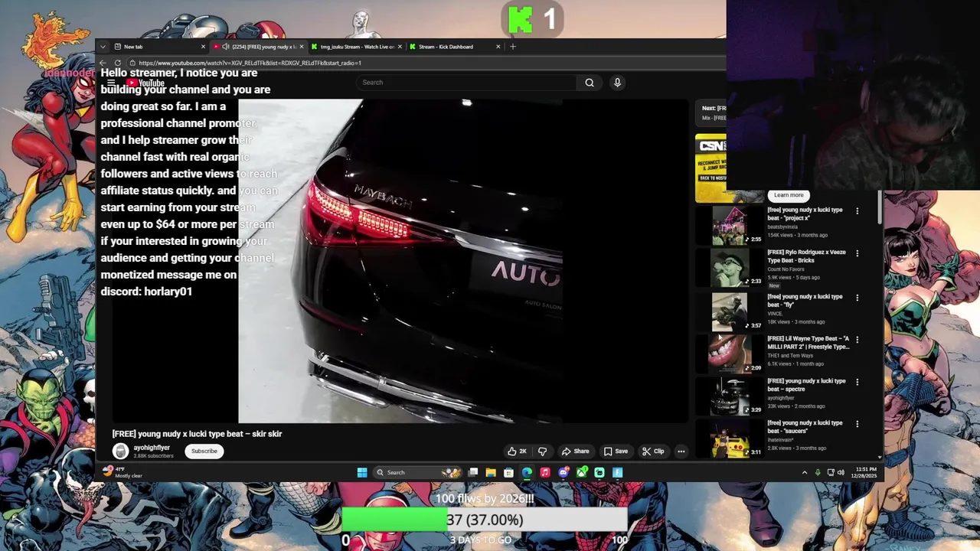The height and width of the screenshot is (551, 980).
Task: Open a new browser tab with plus
Action: coord(513,47)
